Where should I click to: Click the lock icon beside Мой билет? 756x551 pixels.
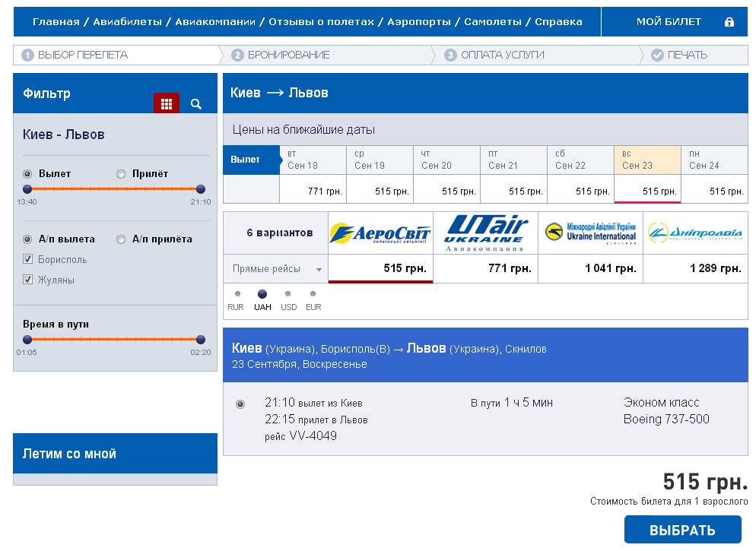pos(729,22)
